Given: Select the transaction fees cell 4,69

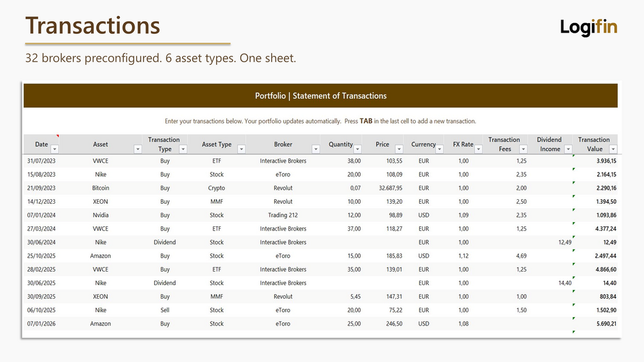Looking at the screenshot, I should point(521,256).
